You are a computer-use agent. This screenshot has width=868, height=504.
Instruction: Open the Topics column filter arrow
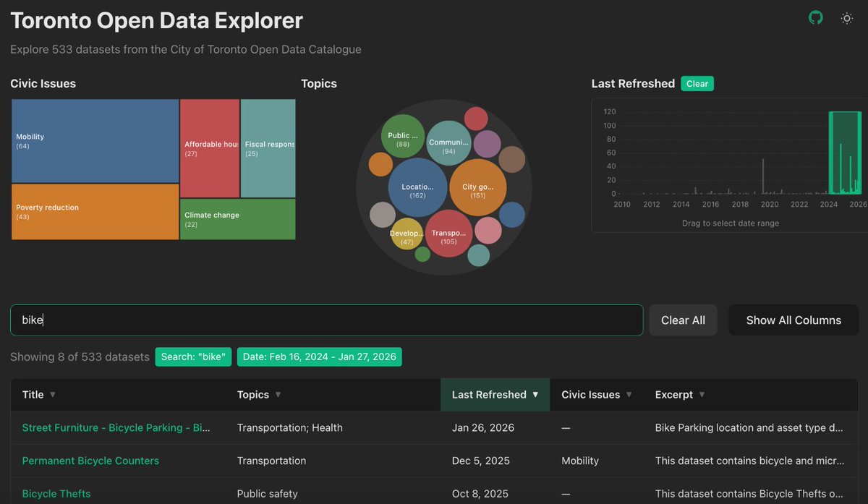pyautogui.click(x=278, y=395)
